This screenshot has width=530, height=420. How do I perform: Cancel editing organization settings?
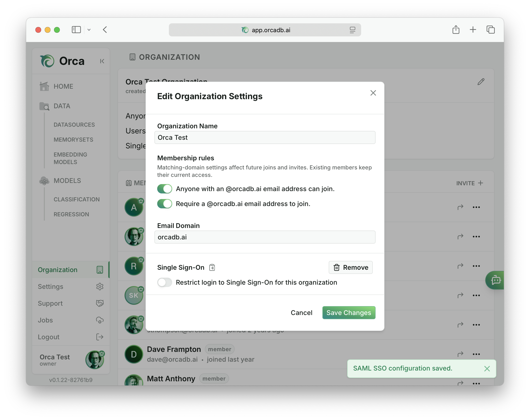(302, 312)
